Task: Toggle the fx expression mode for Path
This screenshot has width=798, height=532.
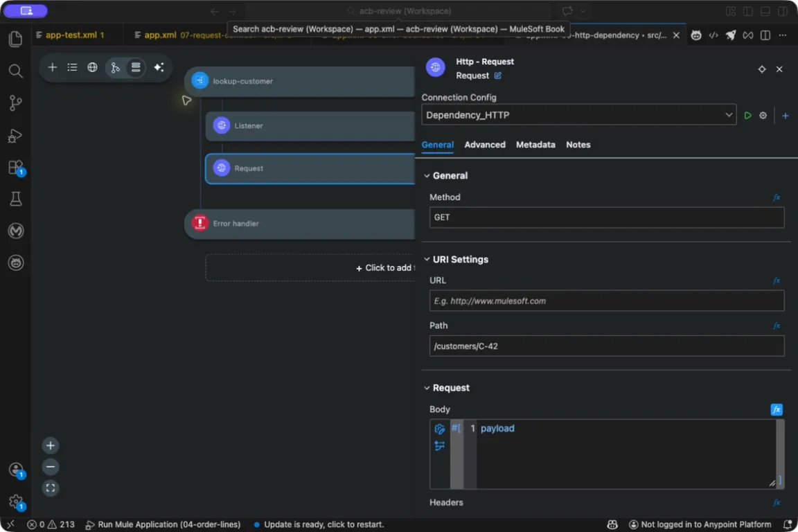Action: (777, 326)
